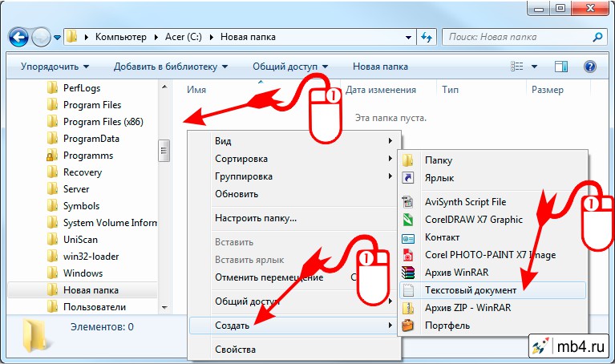Click the ZIP archive icon beside 'Архив ZIP - WinRAR'

pyautogui.click(x=408, y=308)
